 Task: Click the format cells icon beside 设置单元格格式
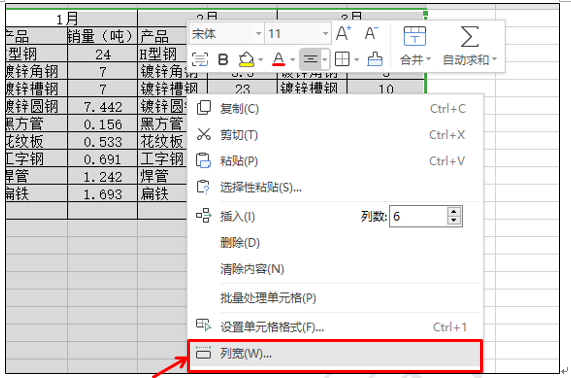pyautogui.click(x=204, y=325)
